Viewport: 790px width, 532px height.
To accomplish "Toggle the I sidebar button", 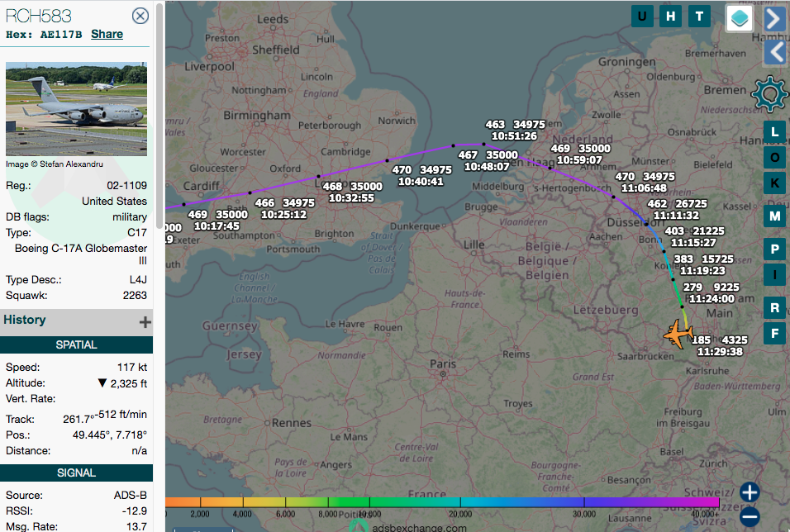I will [774, 275].
